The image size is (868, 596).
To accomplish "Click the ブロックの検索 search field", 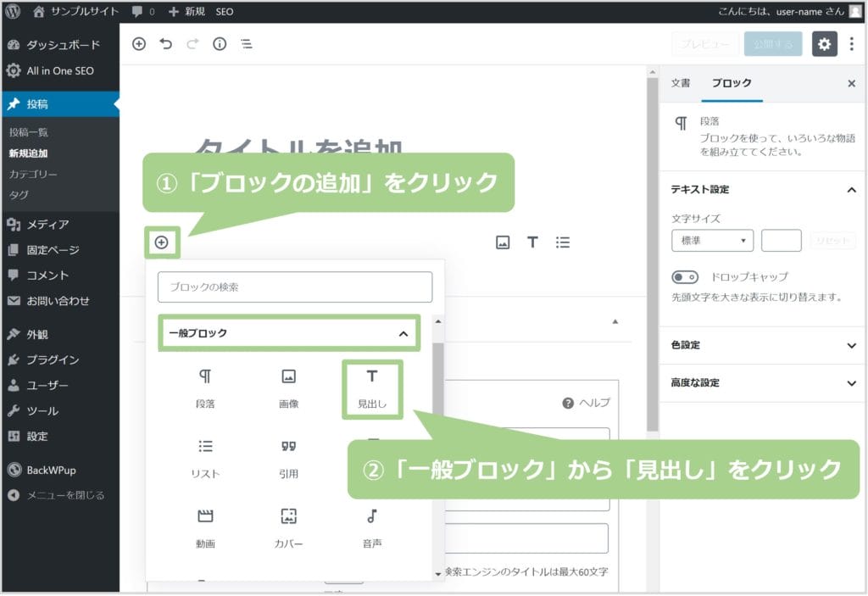I will (294, 287).
